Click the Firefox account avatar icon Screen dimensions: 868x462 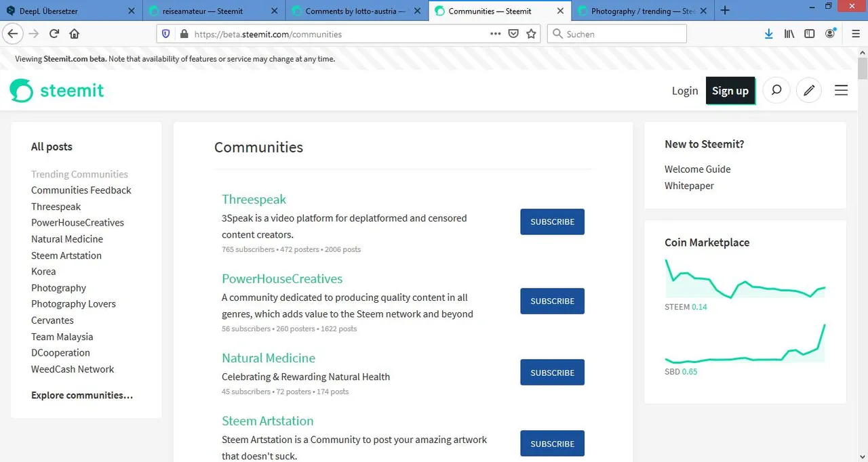pos(831,34)
